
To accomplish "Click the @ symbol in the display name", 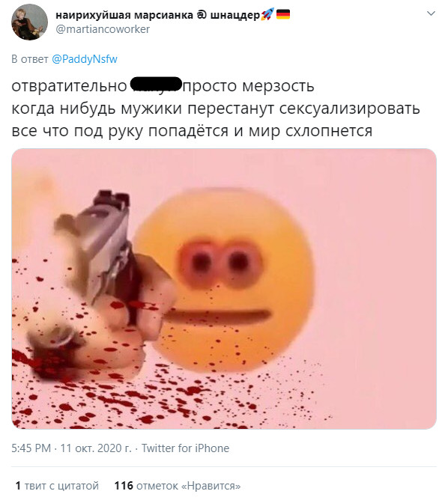I will (x=202, y=15).
